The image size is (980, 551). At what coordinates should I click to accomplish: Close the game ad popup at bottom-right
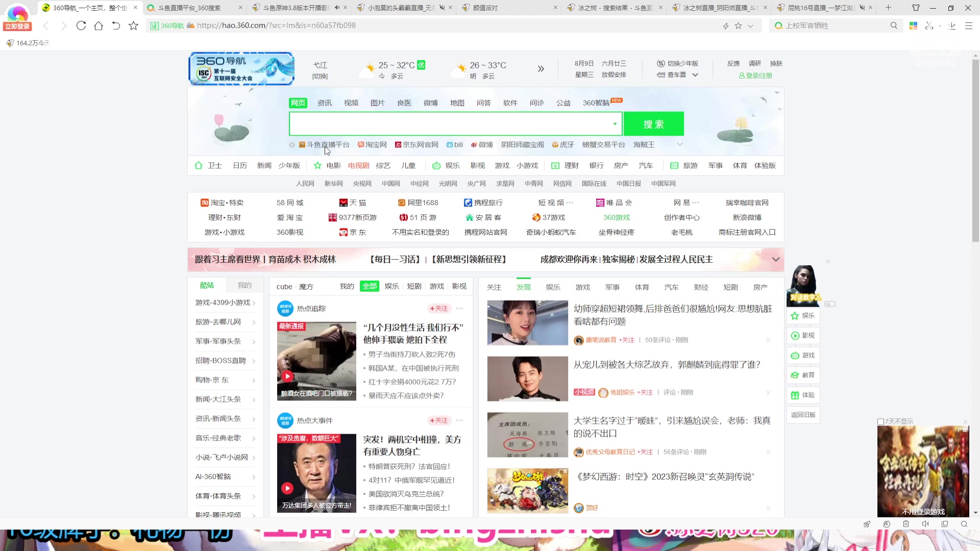[965, 422]
